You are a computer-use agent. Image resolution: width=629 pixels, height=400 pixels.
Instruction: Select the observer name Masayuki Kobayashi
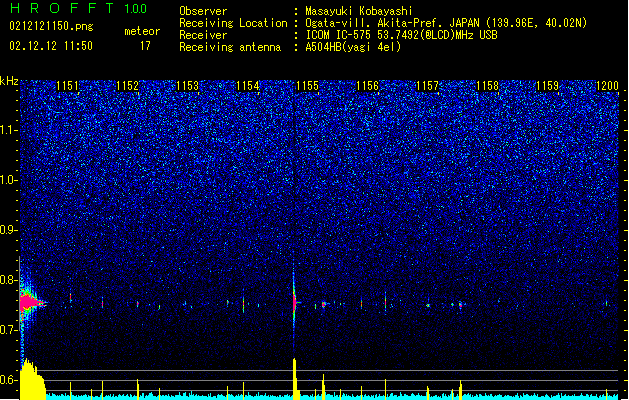point(359,11)
